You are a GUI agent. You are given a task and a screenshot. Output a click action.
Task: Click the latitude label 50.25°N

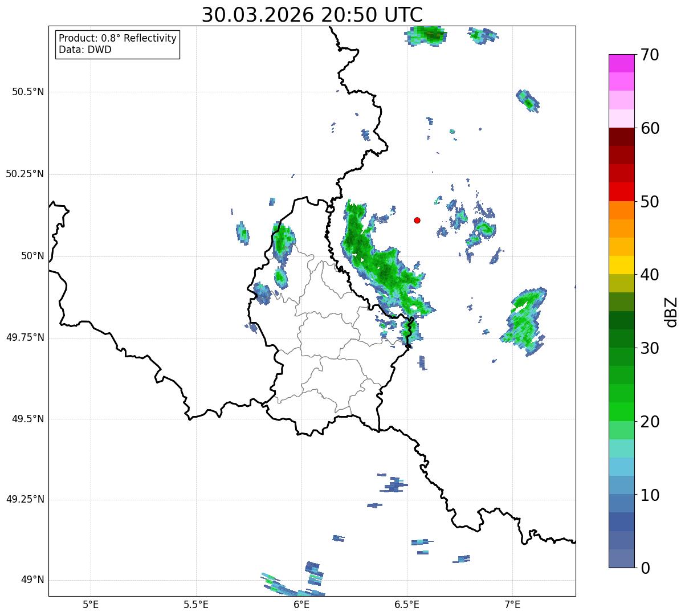pyautogui.click(x=25, y=174)
